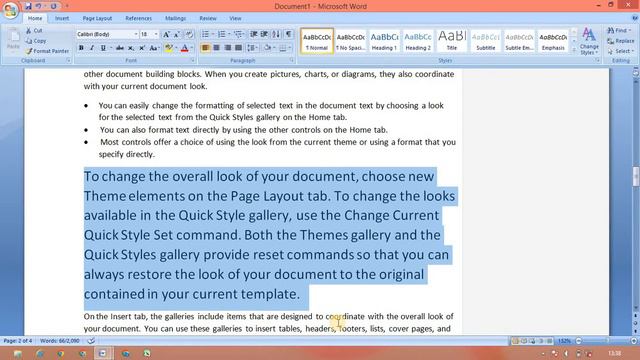Open the Borders dropdown
The image size is (640, 360).
point(285,48)
